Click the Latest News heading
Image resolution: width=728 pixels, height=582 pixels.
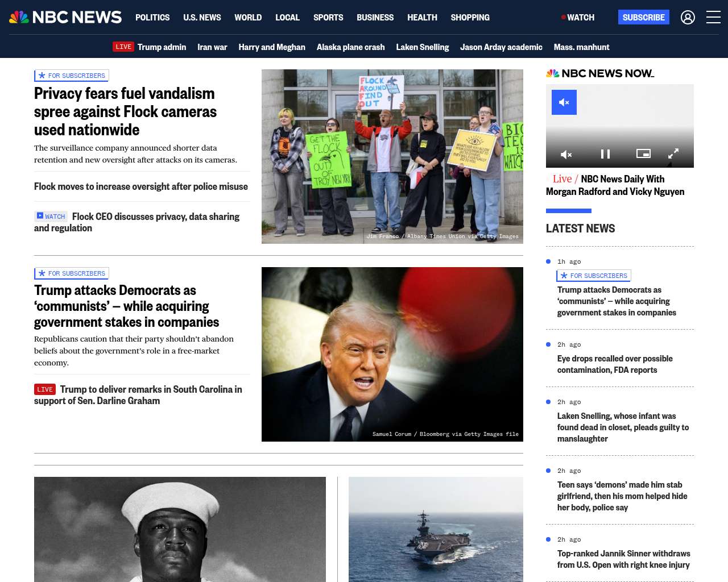pos(580,228)
